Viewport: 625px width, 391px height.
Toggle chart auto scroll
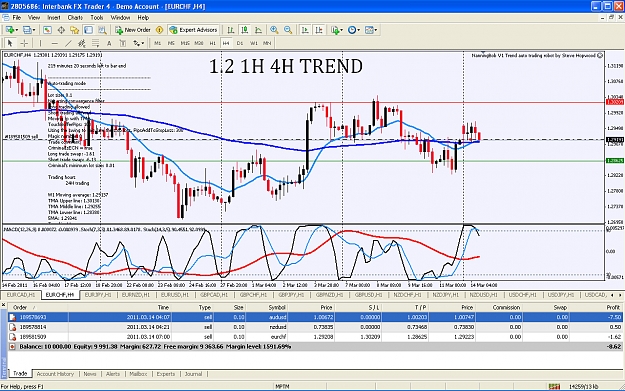click(x=305, y=30)
